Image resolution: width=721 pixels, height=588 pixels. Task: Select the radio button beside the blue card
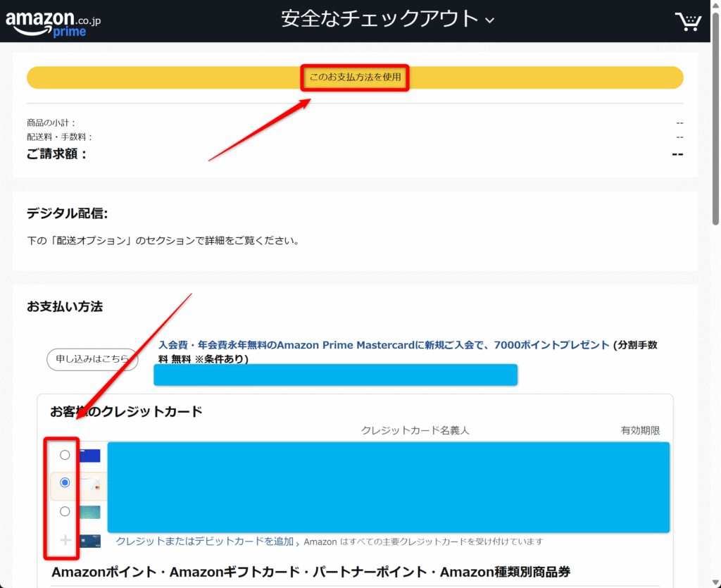click(65, 455)
